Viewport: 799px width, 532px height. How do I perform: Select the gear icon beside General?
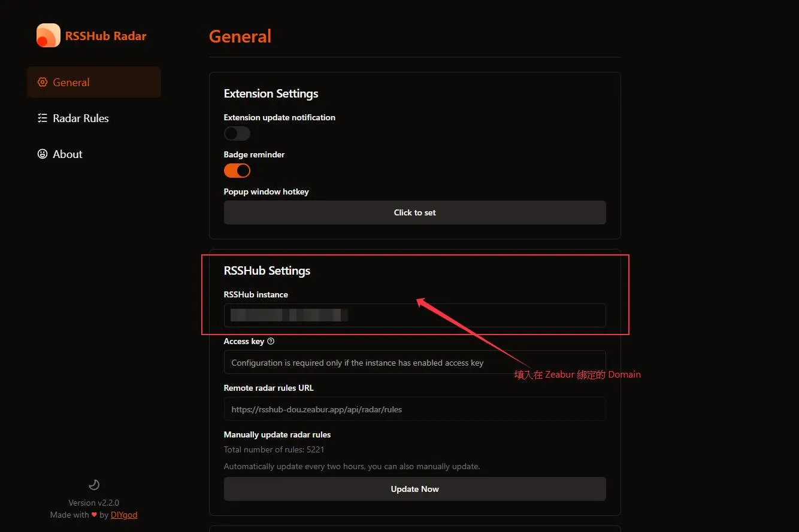42,82
